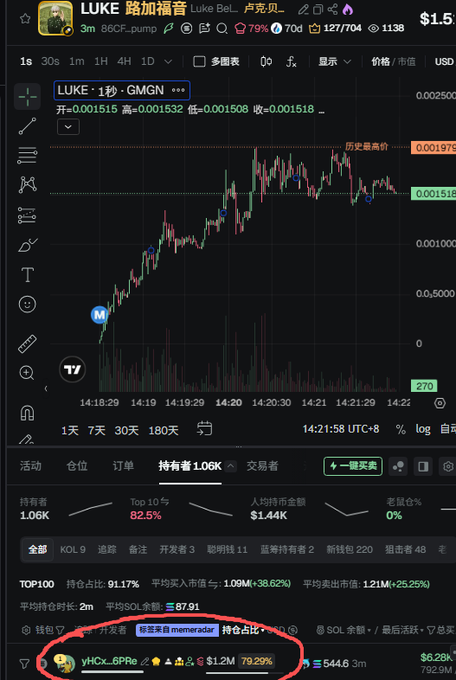The image size is (456, 680).
Task: Set chart range to 7天
Action: (96, 430)
